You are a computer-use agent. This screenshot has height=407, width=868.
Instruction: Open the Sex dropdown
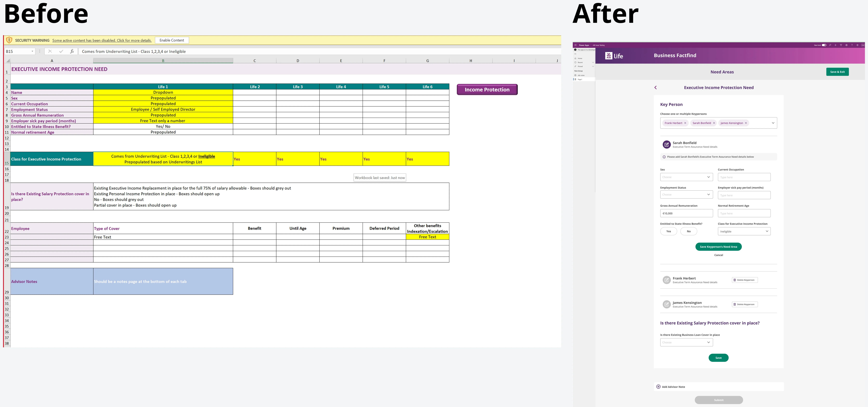coord(686,177)
